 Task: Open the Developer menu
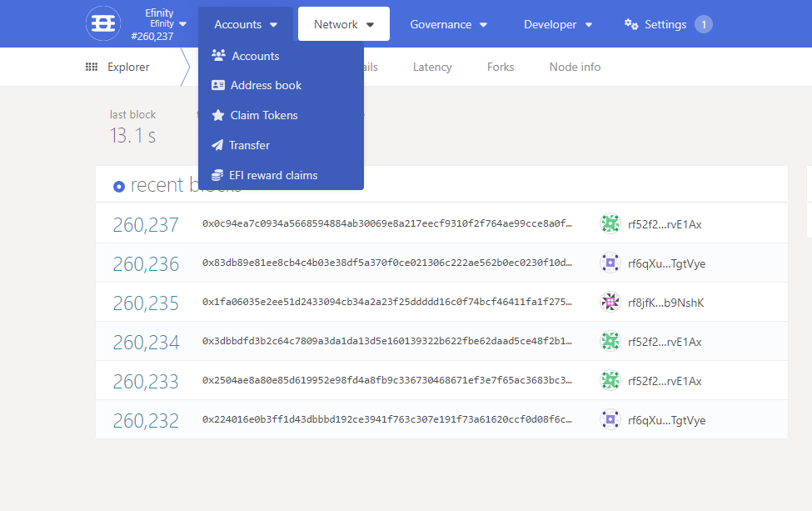click(x=558, y=24)
